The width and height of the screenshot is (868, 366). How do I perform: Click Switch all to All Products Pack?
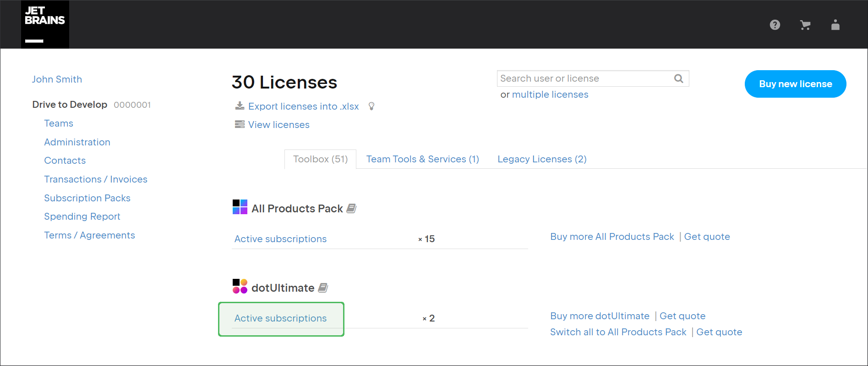tap(618, 332)
